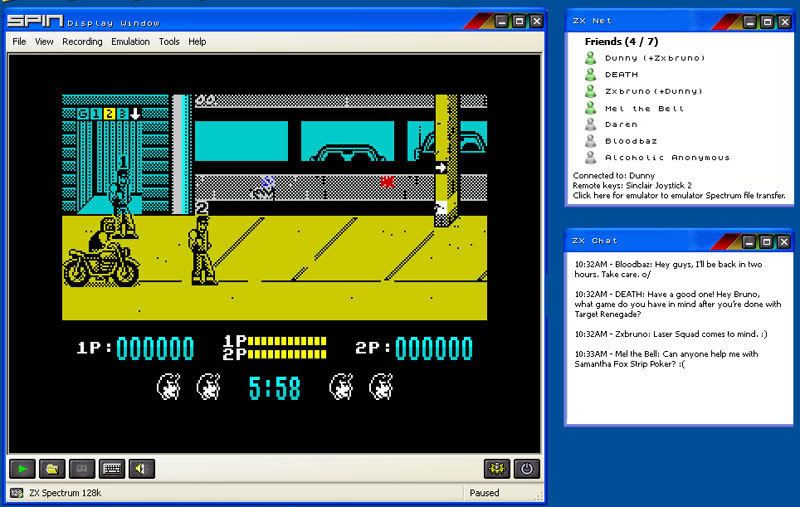This screenshot has width=800, height=507.
Task: Click the game timer showing 5:58
Action: [x=274, y=388]
